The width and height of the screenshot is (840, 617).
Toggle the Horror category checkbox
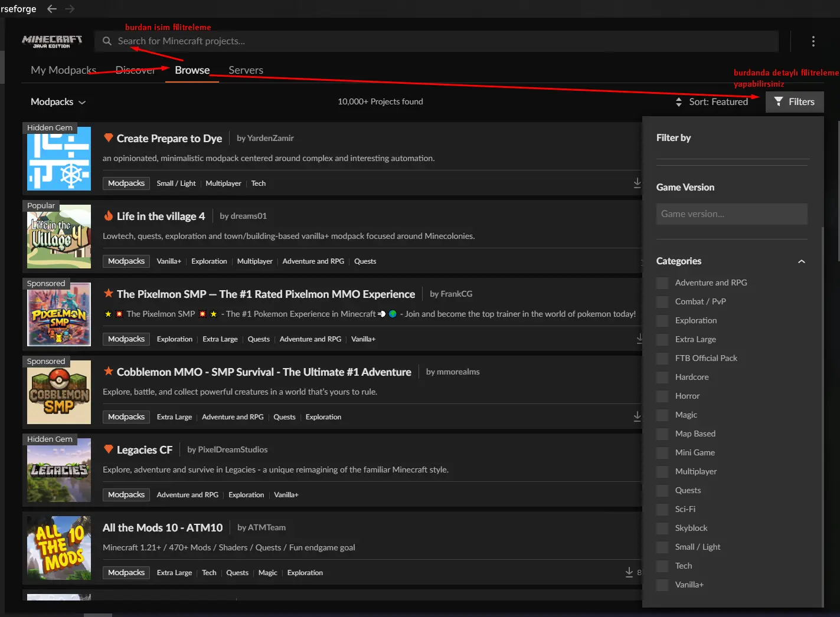pyautogui.click(x=662, y=396)
